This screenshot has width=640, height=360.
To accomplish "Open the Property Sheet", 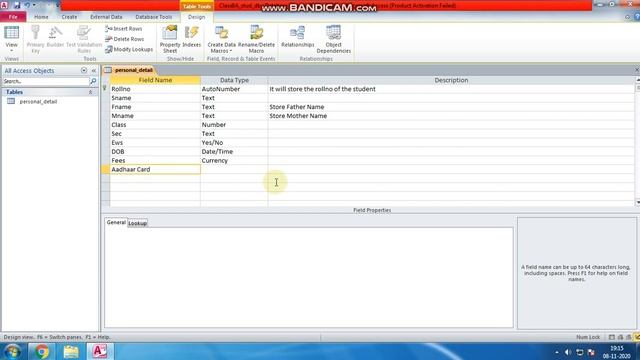I will [170, 39].
